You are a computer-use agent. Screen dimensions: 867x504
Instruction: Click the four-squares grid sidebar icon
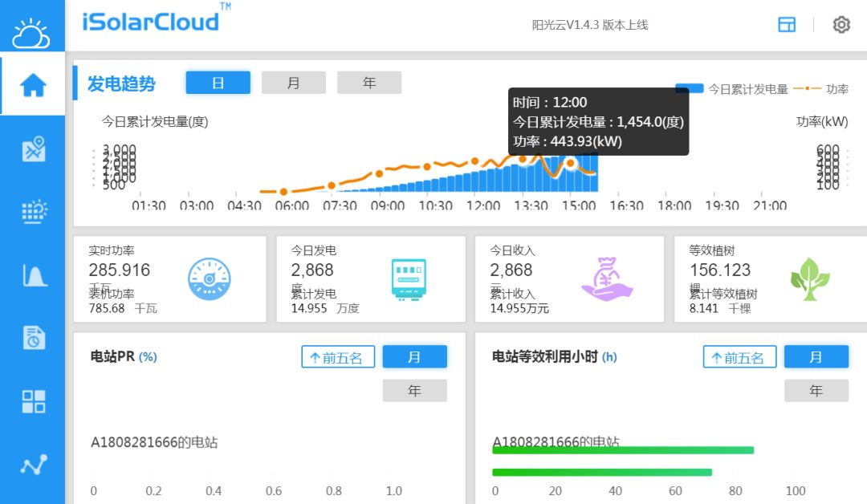(x=34, y=401)
